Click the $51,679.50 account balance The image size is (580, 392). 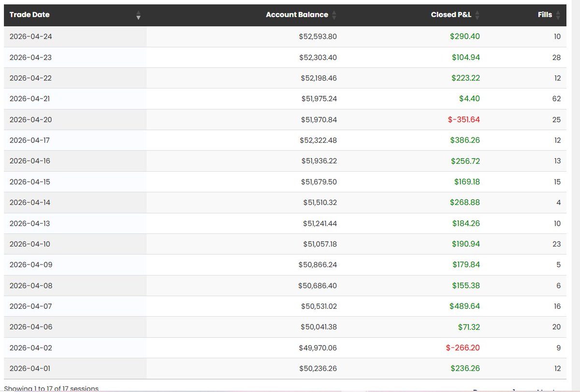[319, 182]
